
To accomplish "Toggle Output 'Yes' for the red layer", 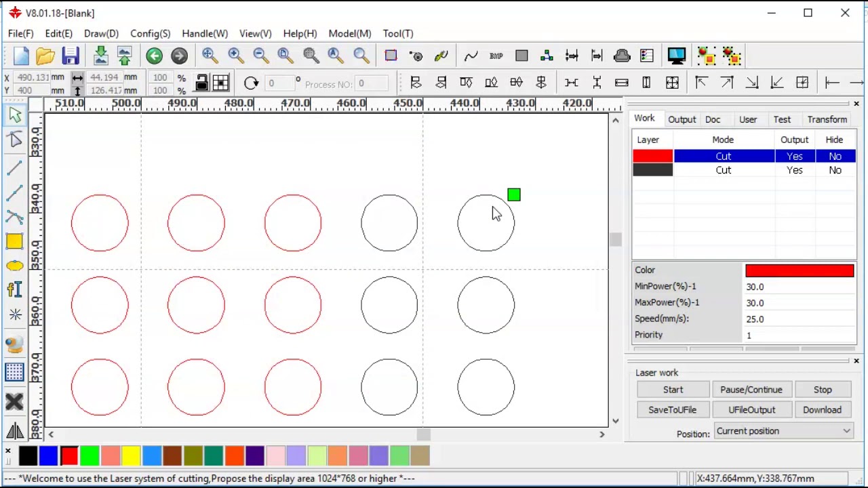I will 795,157.
